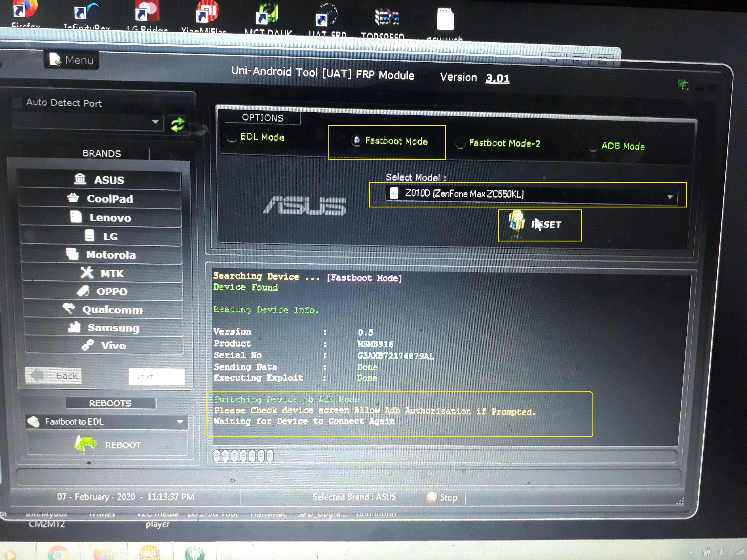This screenshot has height=560, width=747.
Task: Click the serial number 'G3AXB72174879AL'
Action: pyautogui.click(x=395, y=356)
